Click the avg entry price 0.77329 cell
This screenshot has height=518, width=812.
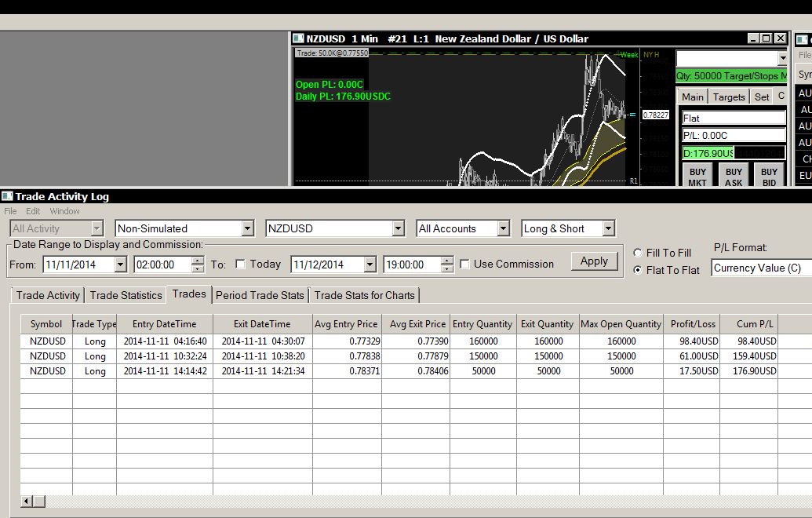point(347,341)
